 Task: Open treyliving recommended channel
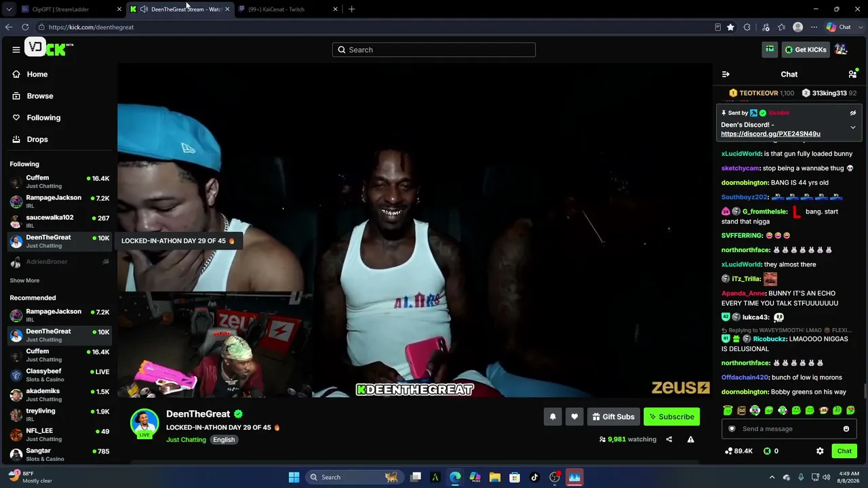click(59, 415)
